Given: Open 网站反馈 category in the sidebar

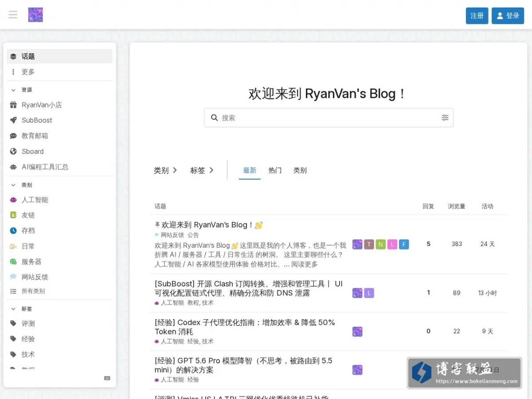Looking at the screenshot, I should pos(59,277).
